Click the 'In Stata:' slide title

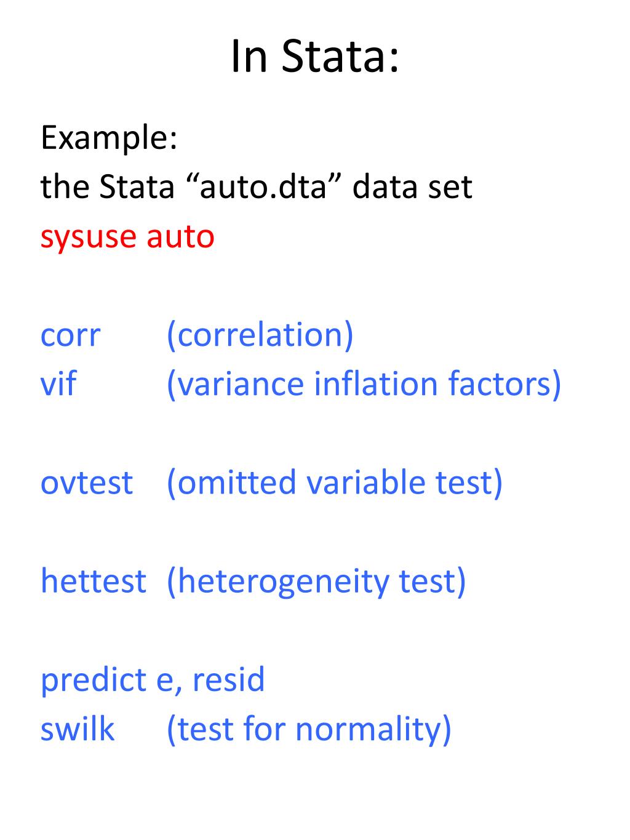[x=315, y=57]
